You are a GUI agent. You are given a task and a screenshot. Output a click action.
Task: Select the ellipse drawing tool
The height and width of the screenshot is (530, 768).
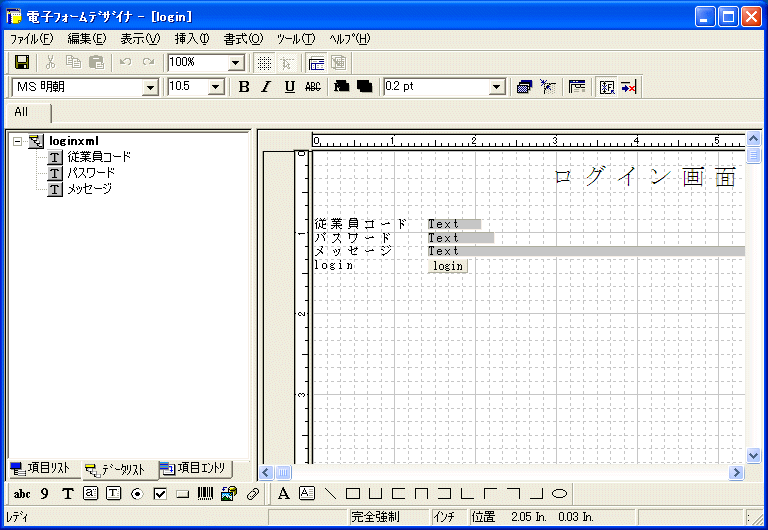click(x=559, y=493)
